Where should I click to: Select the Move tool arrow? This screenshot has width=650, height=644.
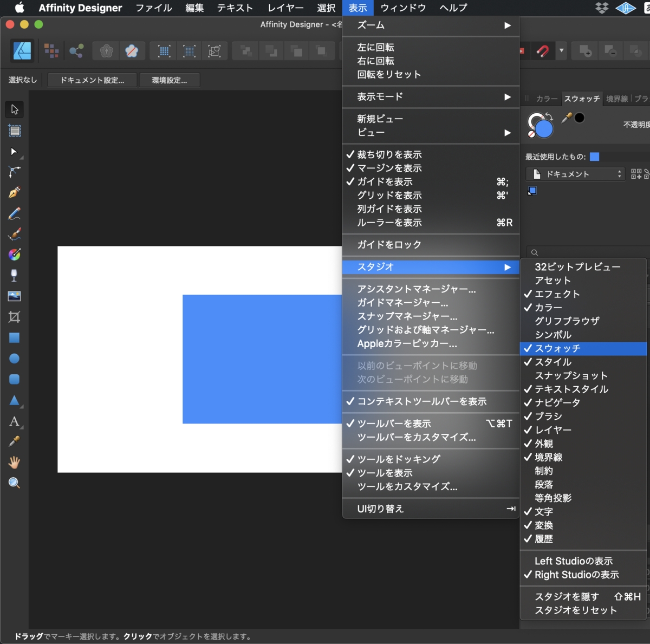pyautogui.click(x=15, y=109)
